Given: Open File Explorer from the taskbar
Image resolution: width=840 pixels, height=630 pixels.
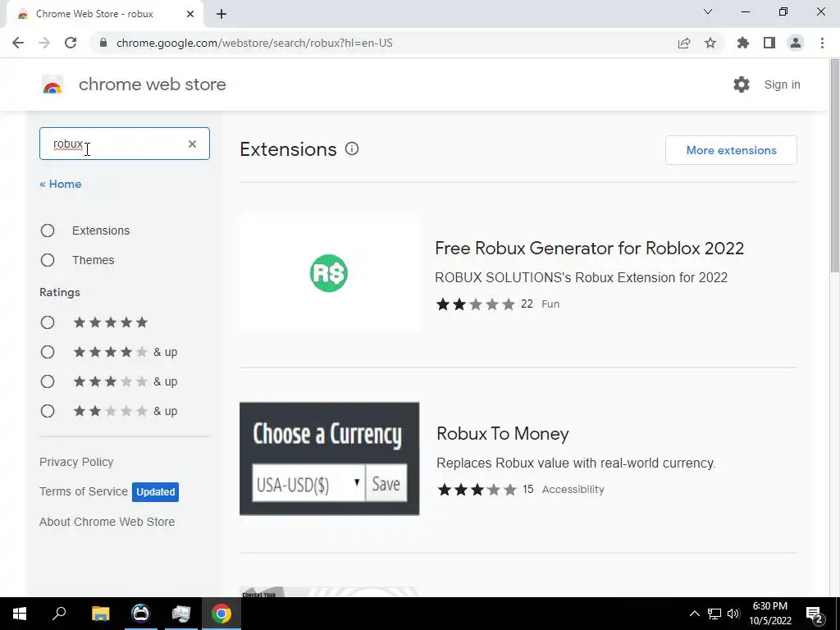Looking at the screenshot, I should [x=101, y=614].
